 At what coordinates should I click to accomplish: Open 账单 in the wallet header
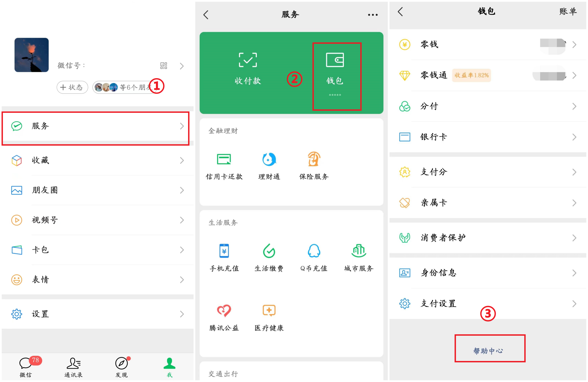[568, 11]
